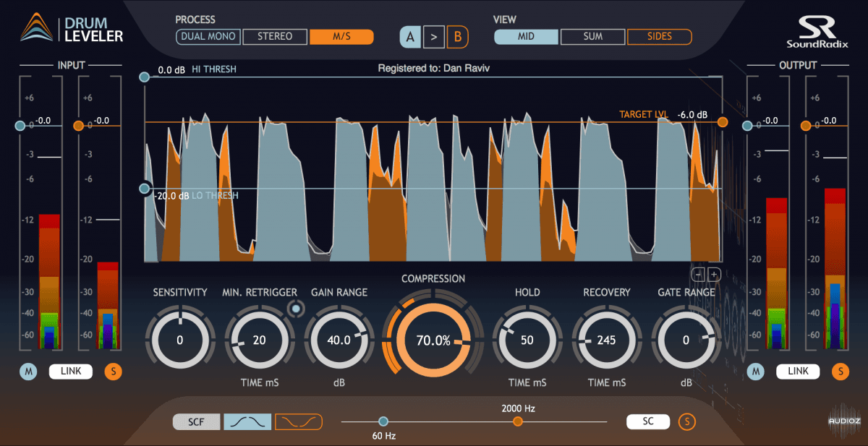Image resolution: width=868 pixels, height=446 pixels.
Task: Click the "-6.0 dB" target level value
Action: 692,114
